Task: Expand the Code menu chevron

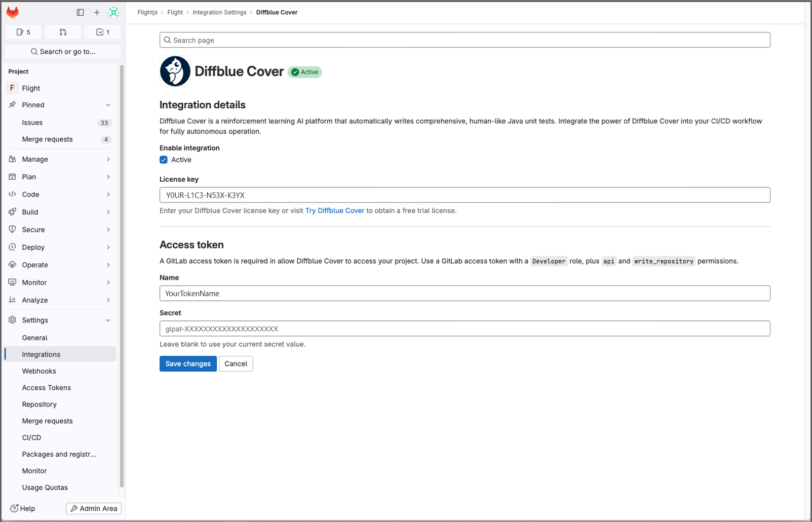Action: pyautogui.click(x=108, y=194)
